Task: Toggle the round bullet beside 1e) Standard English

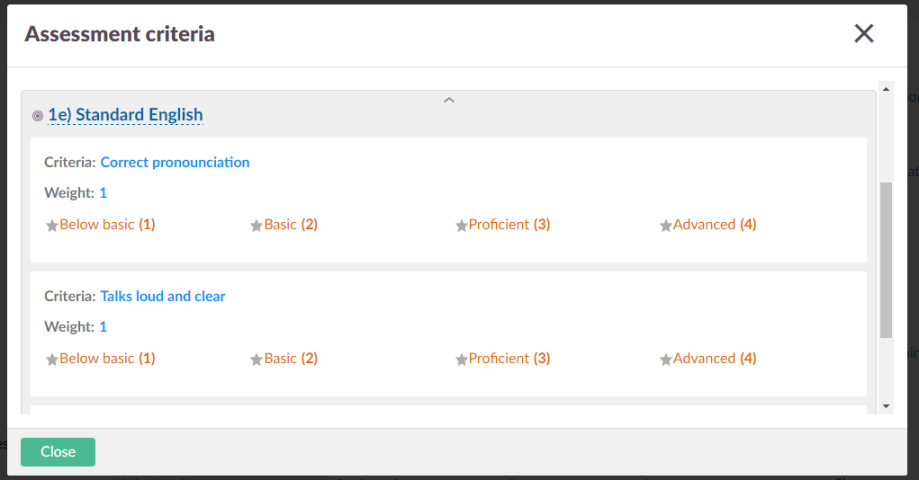Action: pyautogui.click(x=38, y=116)
